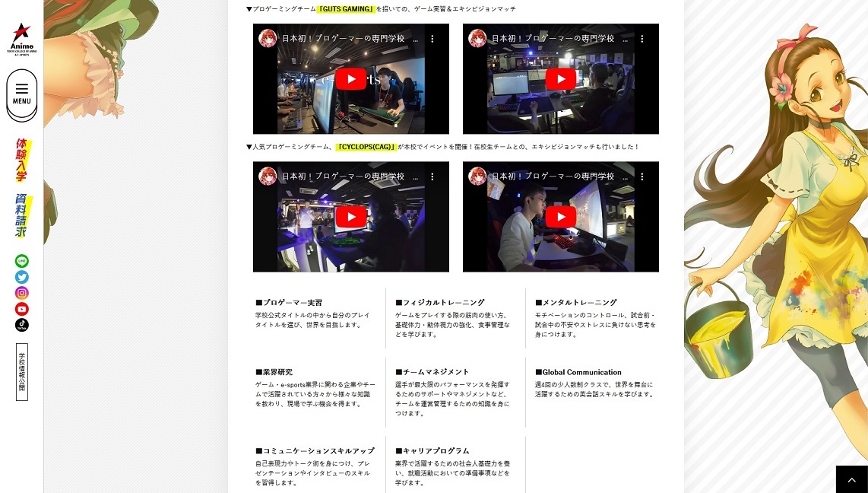Open more options on bottom-left video
The image size is (868, 493).
(x=432, y=177)
